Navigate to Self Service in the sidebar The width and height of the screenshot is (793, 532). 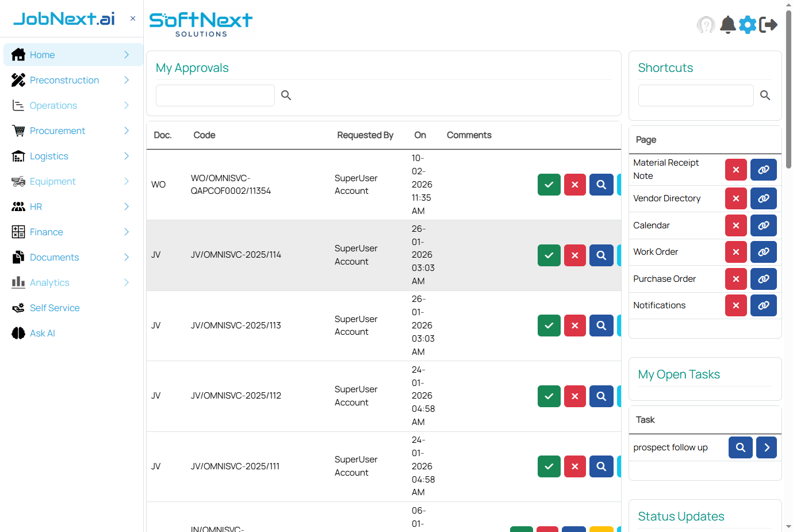point(55,308)
